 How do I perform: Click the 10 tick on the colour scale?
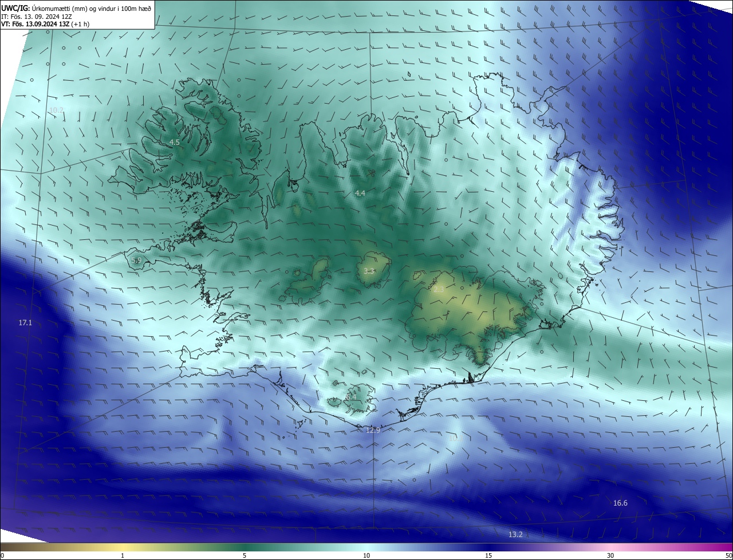pos(366,555)
